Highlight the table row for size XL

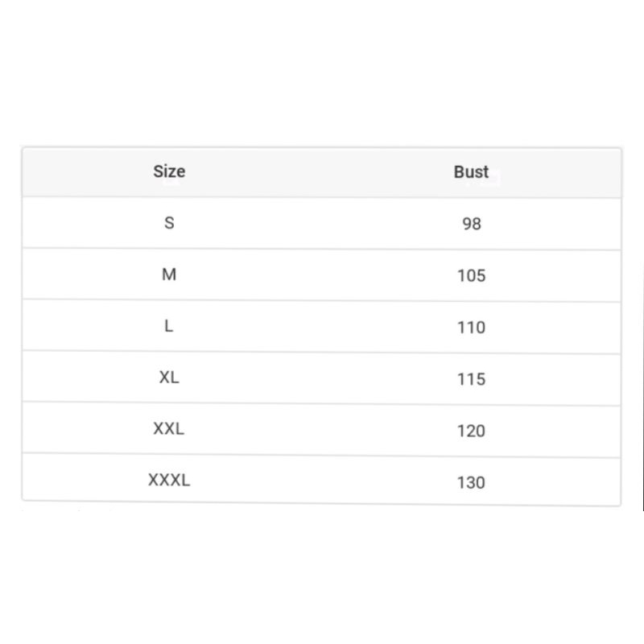tap(322, 378)
